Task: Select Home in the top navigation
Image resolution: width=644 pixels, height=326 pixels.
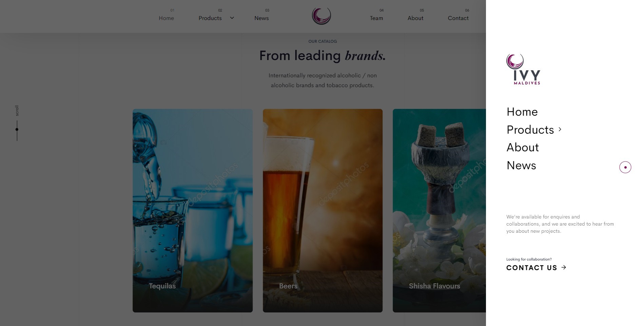Action: click(x=166, y=18)
